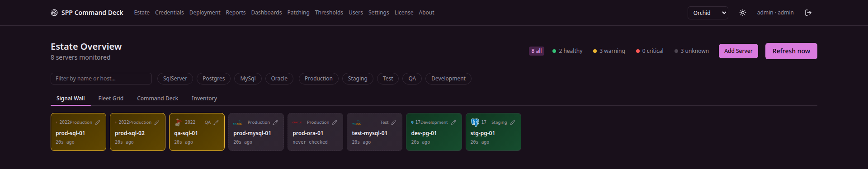Filter by 3 warning servers
Viewport: 868px width, 169px height.
pyautogui.click(x=609, y=51)
